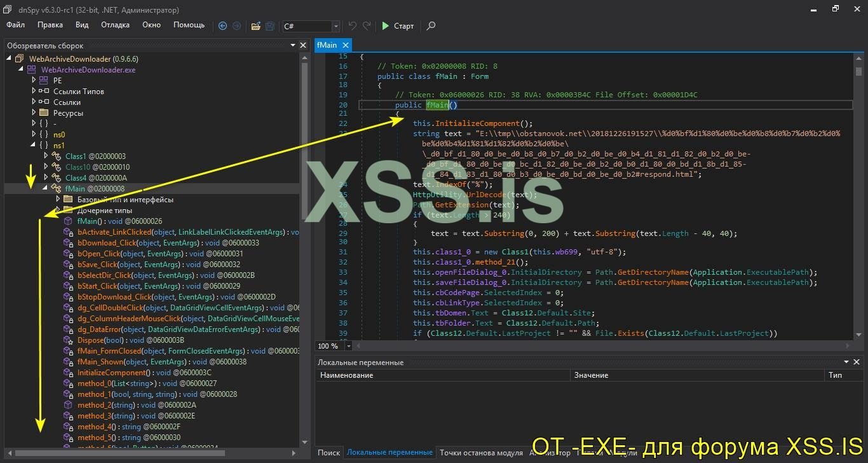
Task: Open the Обозреватель сборок panel options arrow
Action: 293,45
